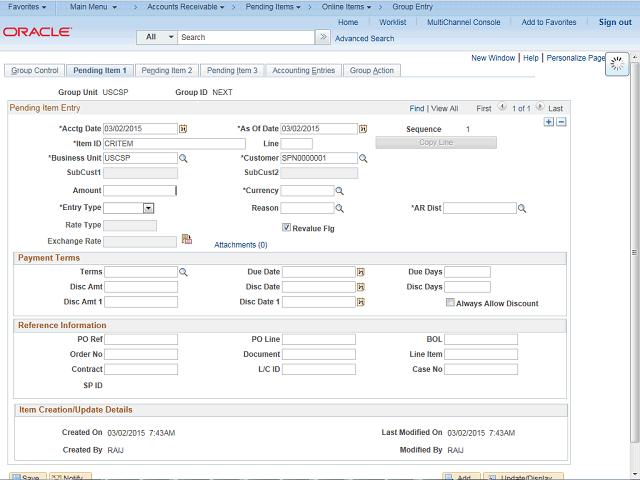Open the Attachments (0) link

241,244
